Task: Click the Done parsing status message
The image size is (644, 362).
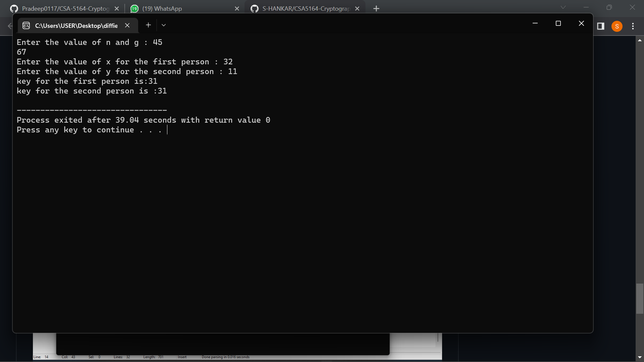Action: pos(226,357)
